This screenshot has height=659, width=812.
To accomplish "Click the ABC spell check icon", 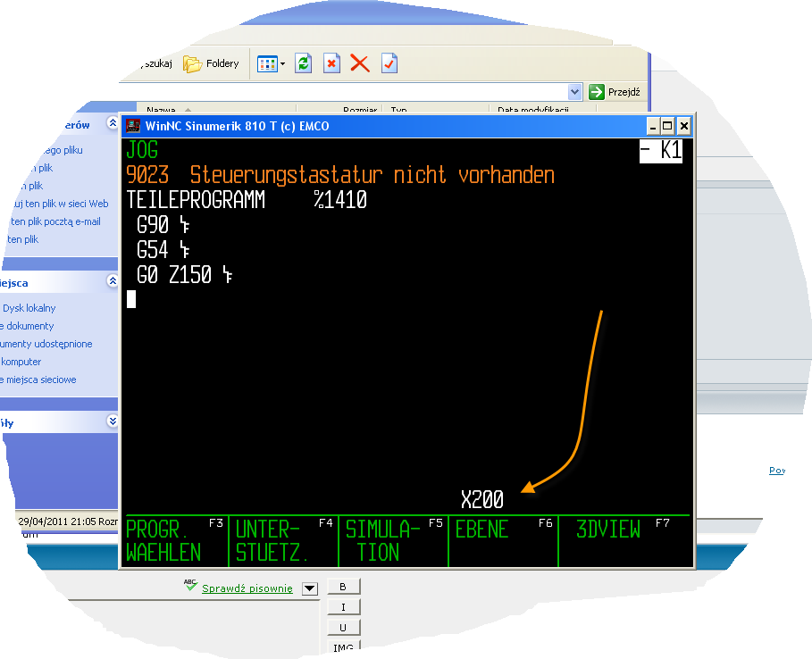I will pyautogui.click(x=190, y=585).
